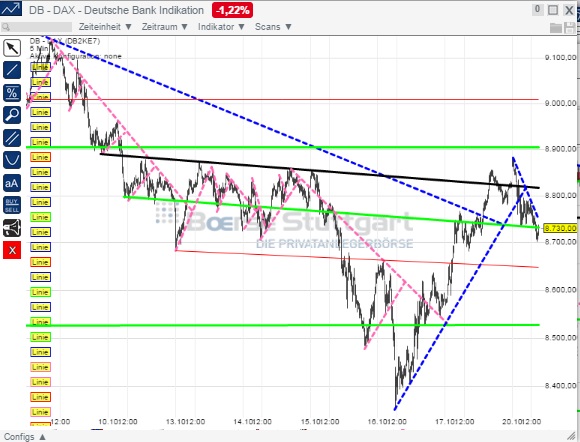Click the floppy disk save icon
The image size is (580, 442).
click(570, 27)
